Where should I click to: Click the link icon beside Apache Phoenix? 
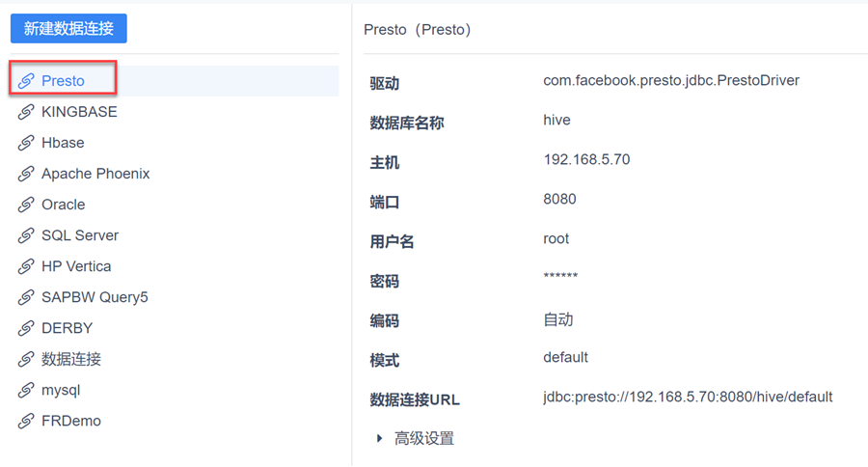[x=27, y=174]
